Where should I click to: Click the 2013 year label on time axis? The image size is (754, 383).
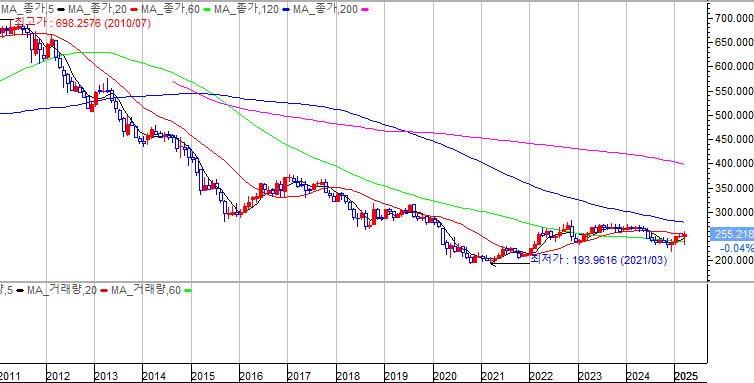[x=105, y=375]
